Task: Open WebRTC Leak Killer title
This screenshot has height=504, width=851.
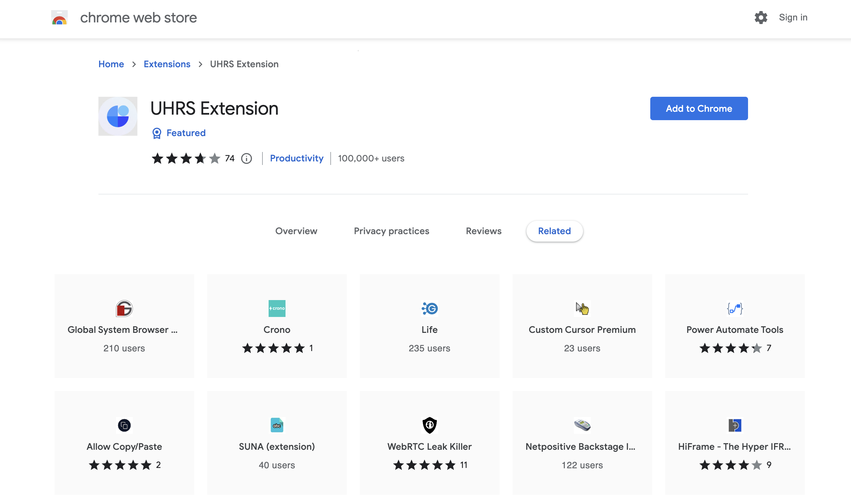Action: (430, 447)
